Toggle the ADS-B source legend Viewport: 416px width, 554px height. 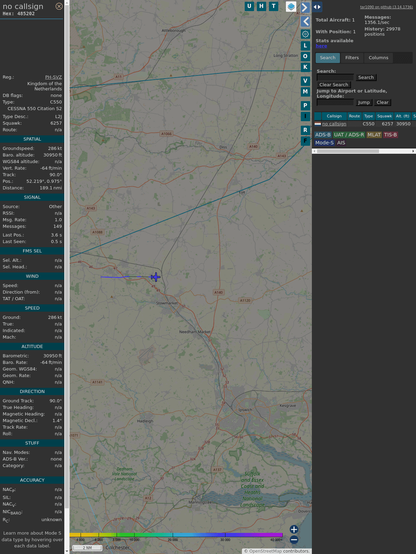click(x=323, y=135)
